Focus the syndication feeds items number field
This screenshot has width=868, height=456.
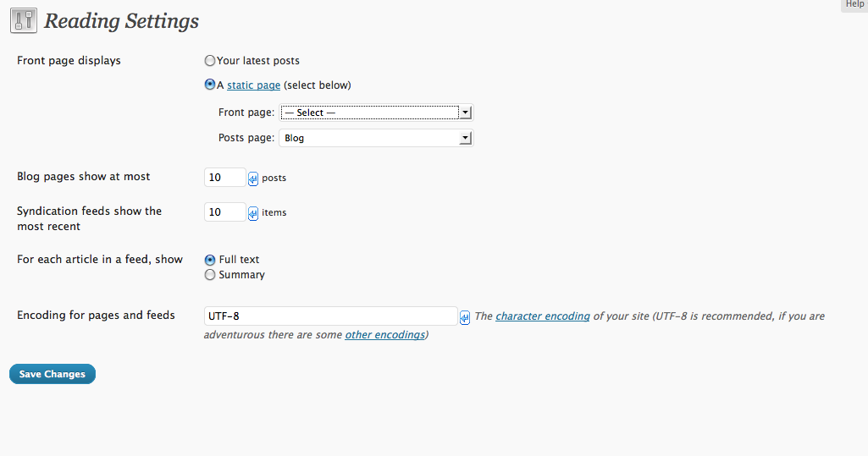[x=224, y=212]
